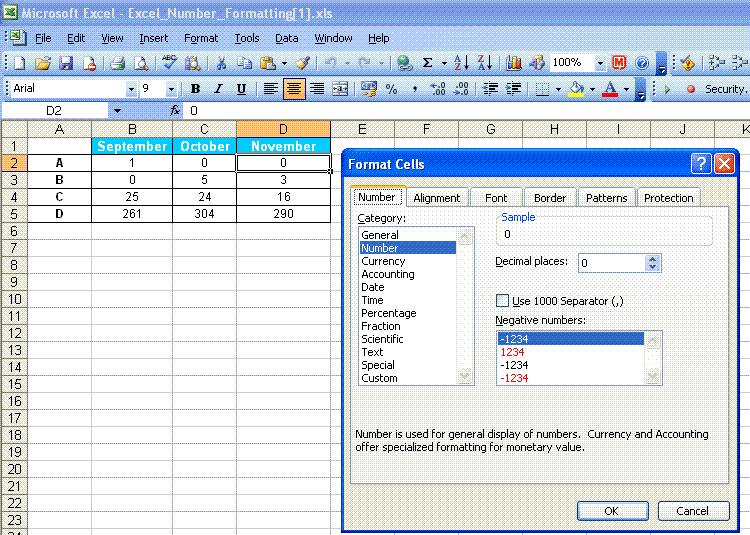
Task: Open the Font Color dropdown arrow
Action: 626,89
